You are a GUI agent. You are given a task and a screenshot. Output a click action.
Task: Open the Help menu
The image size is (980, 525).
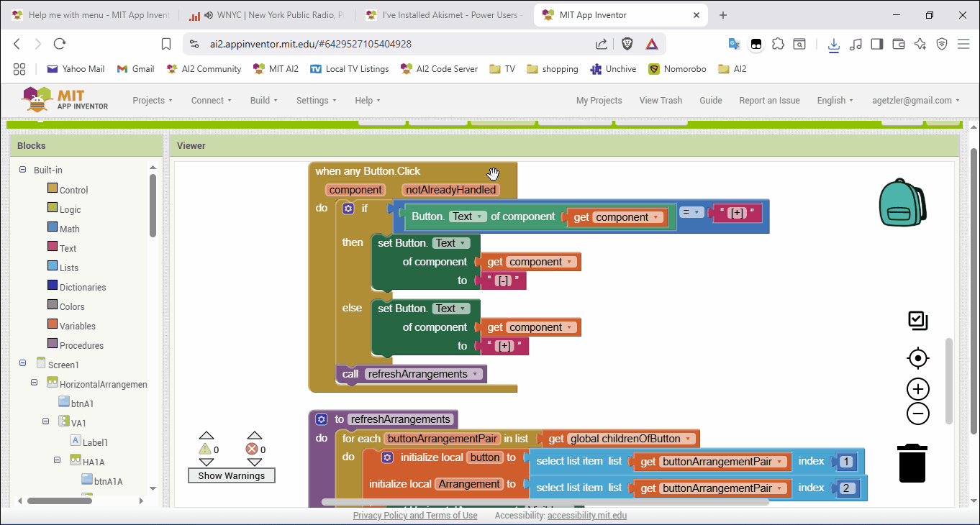click(368, 100)
